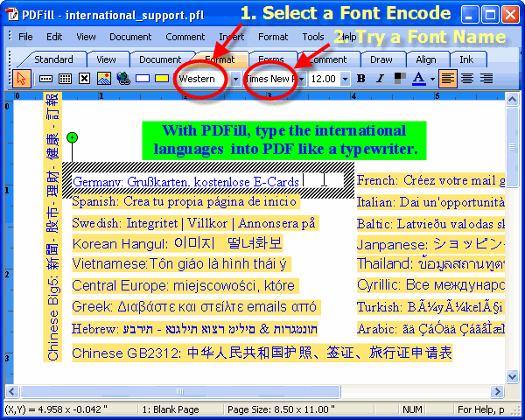Click the font color 'A' icon
Screen dimensions: 525x420
tap(420, 79)
